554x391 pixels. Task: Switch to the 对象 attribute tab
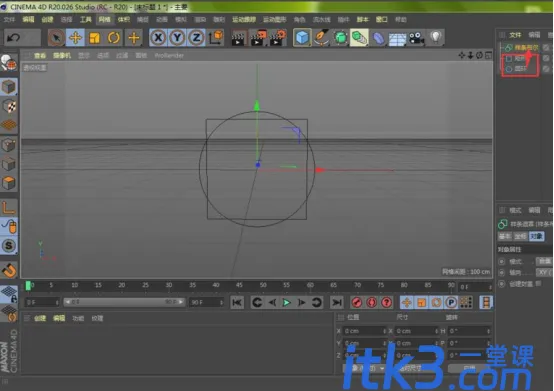point(536,236)
